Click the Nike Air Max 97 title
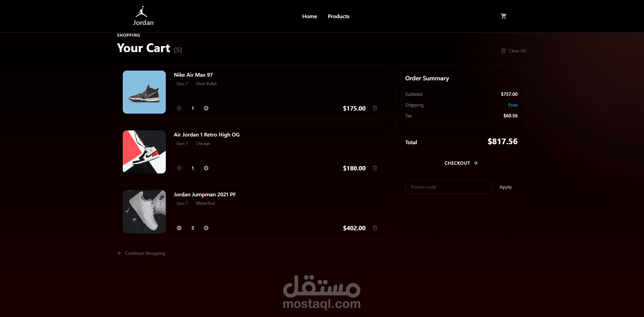644x317 pixels. (x=193, y=75)
